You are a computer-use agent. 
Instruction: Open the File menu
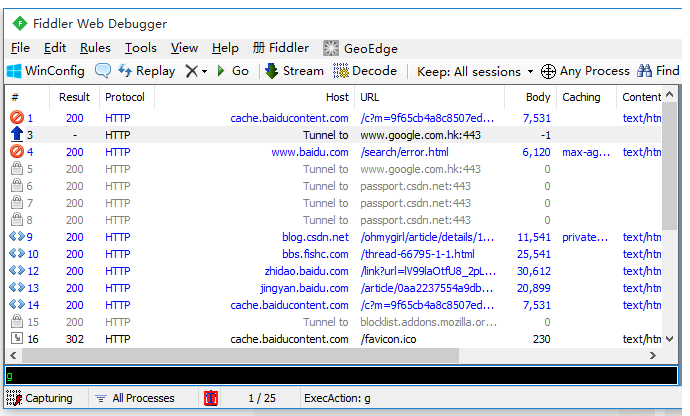tap(20, 48)
